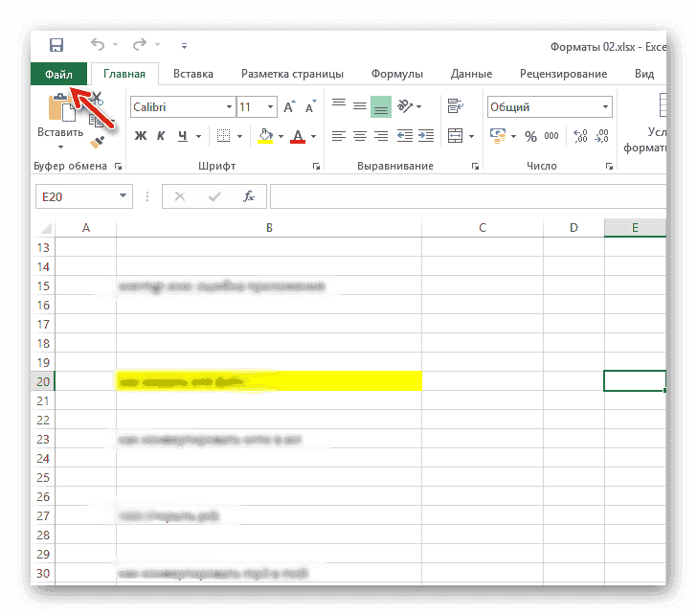This screenshot has height=616, width=697.
Task: Apply thousands separator 000 format
Action: 551,136
